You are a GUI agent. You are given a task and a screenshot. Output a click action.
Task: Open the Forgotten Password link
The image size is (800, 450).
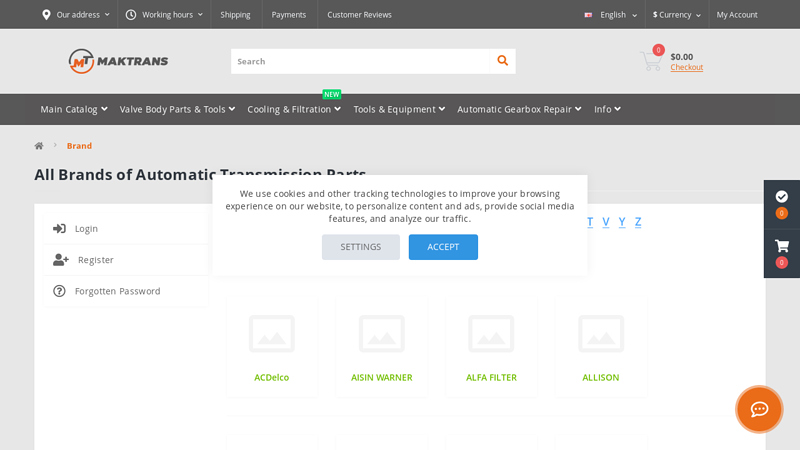click(x=117, y=291)
